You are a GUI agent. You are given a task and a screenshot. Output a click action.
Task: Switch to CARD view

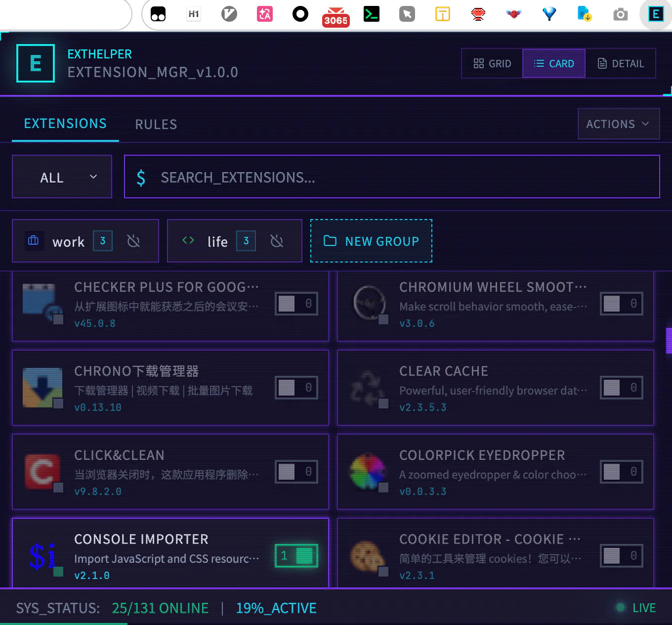pos(554,63)
